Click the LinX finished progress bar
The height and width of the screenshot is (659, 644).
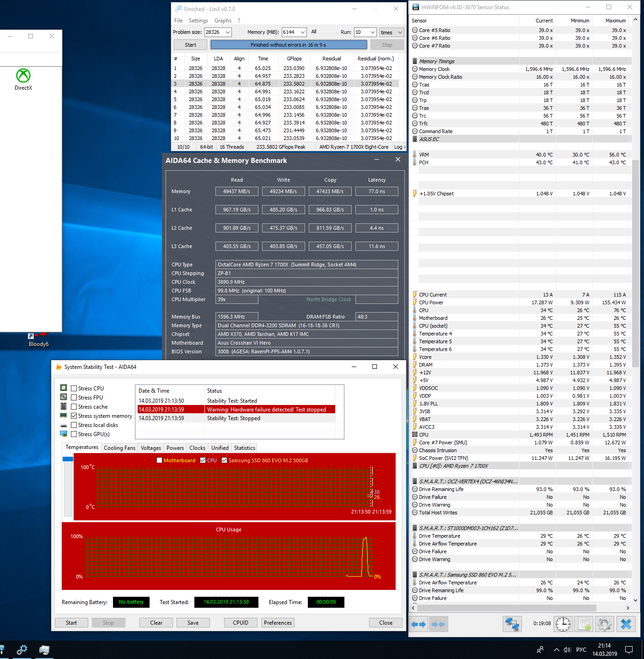click(289, 45)
